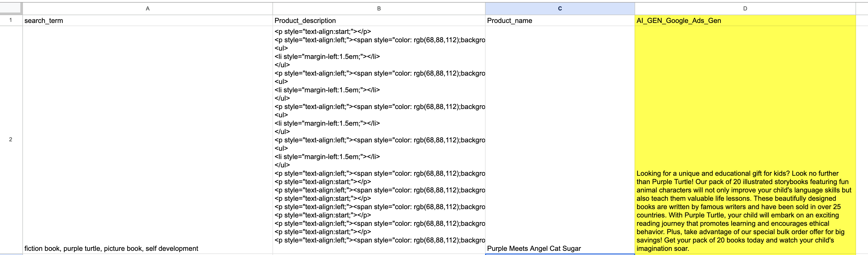Select cell with fiction book, purple turtle keywords
The width and height of the screenshot is (868, 255).
pyautogui.click(x=148, y=140)
